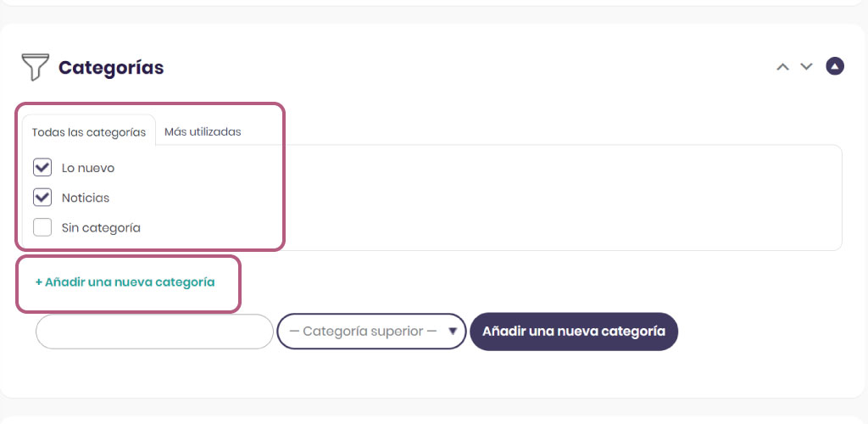
Task: Follow the green Añadir una nueva categoría link
Action: coord(125,282)
